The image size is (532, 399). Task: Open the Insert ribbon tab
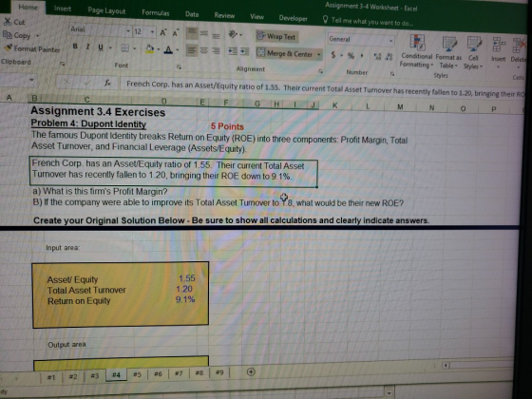tap(63, 9)
